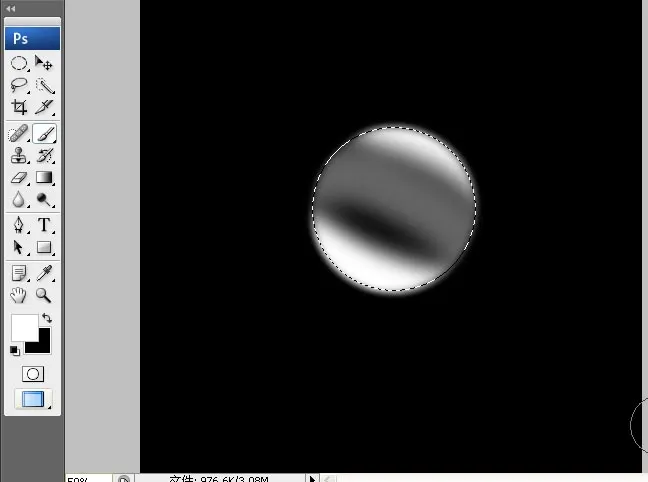Swap foreground and background colors
648x482 pixels.
click(x=47, y=318)
